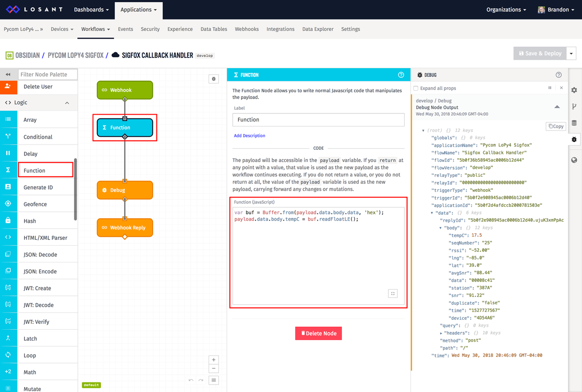The image size is (582, 392).
Task: Expand the code editor to fullscreen
Action: click(x=393, y=294)
